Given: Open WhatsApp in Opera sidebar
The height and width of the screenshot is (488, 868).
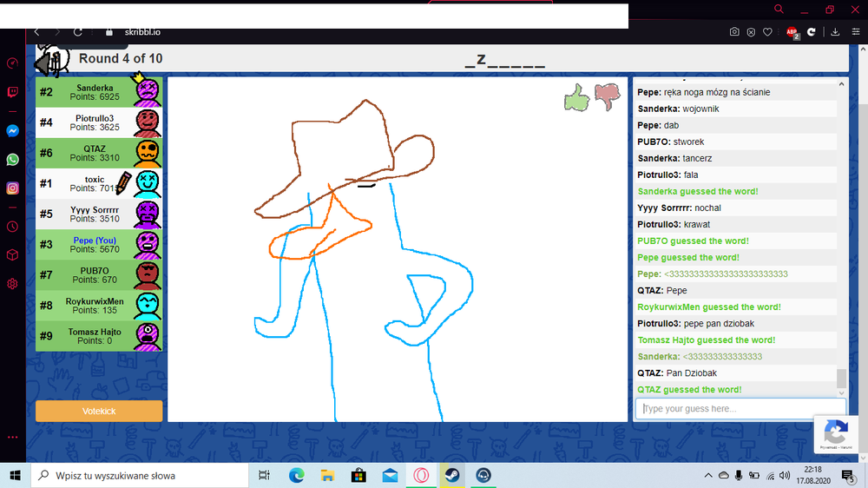Looking at the screenshot, I should point(12,160).
